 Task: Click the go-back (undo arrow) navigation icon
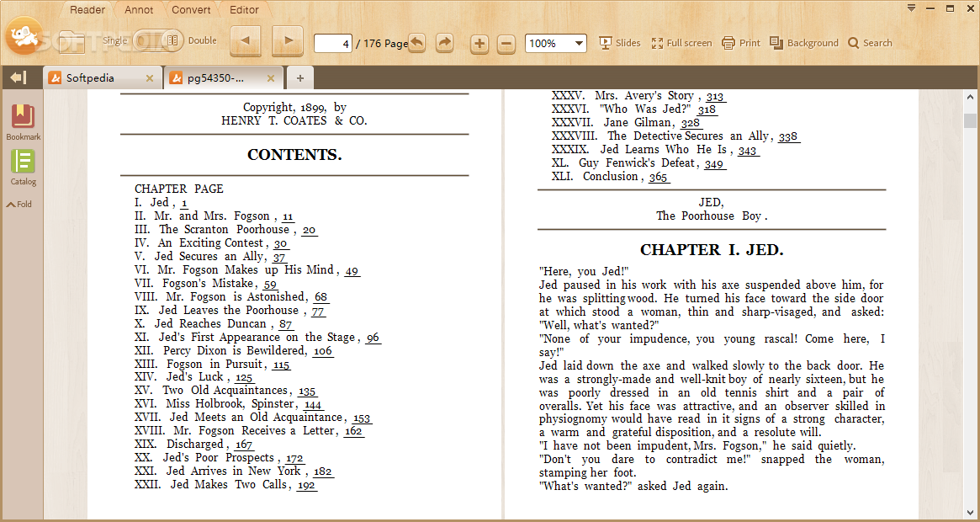coord(417,43)
